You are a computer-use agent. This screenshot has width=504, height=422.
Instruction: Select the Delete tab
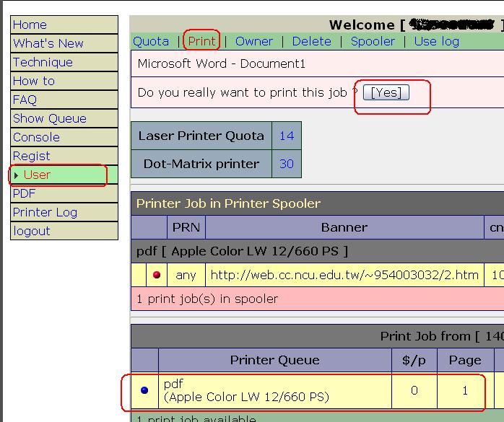click(x=312, y=41)
